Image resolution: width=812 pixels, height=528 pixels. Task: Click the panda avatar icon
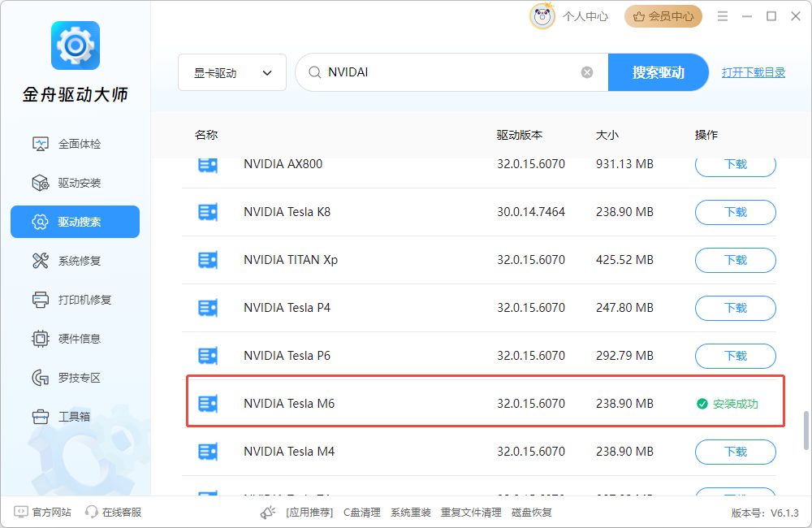coord(542,16)
